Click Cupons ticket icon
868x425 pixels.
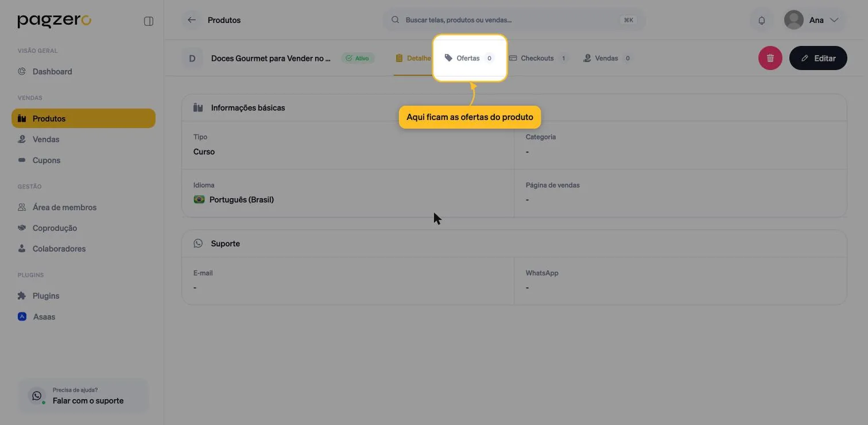pyautogui.click(x=22, y=160)
